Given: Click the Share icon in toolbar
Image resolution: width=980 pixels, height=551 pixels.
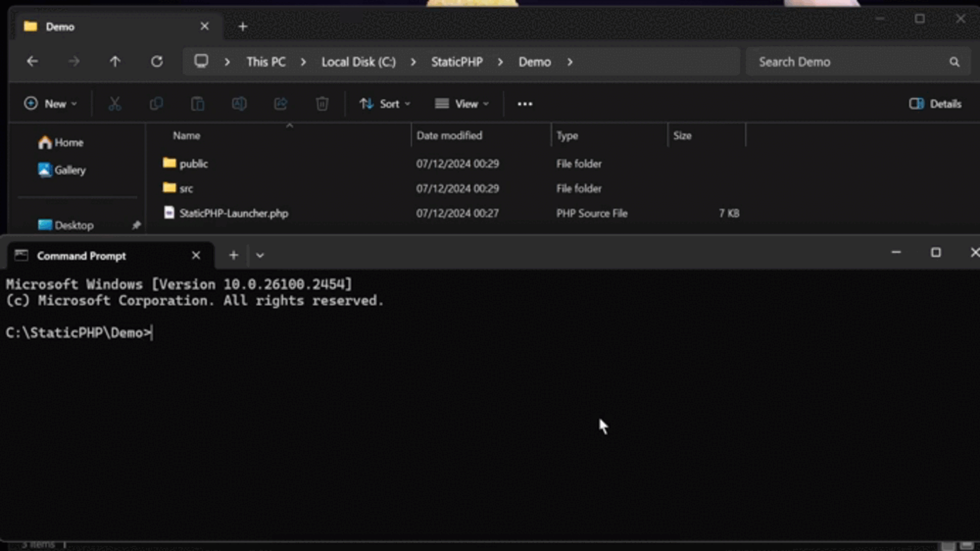Looking at the screenshot, I should pos(280,104).
